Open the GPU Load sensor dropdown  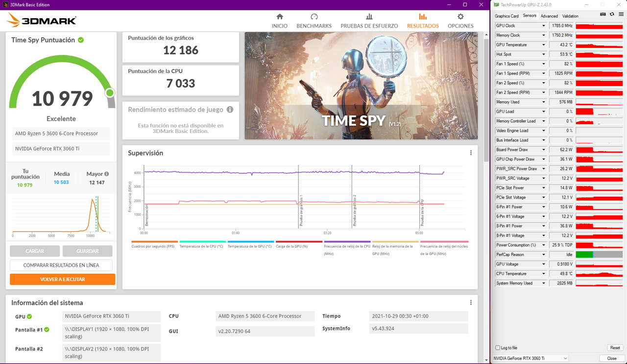pyautogui.click(x=543, y=112)
